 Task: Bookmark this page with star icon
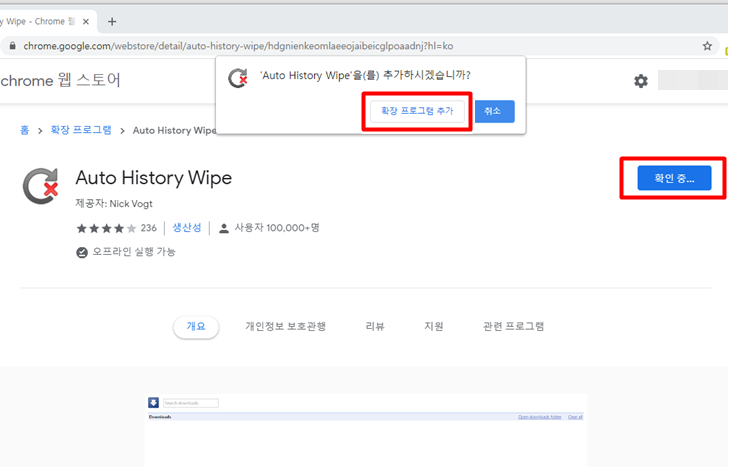[707, 46]
